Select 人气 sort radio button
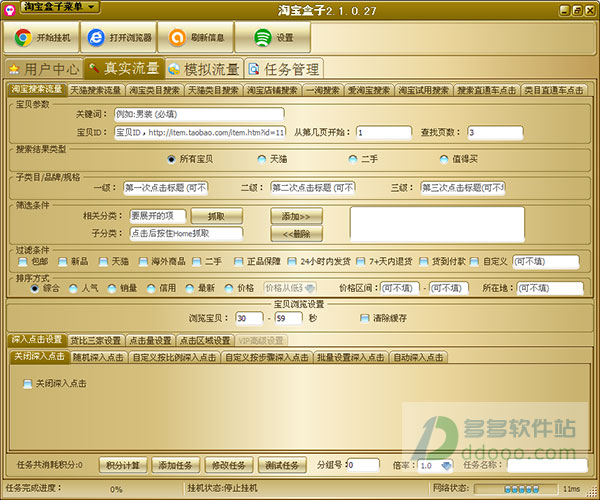This screenshot has width=600, height=500. pyautogui.click(x=73, y=288)
